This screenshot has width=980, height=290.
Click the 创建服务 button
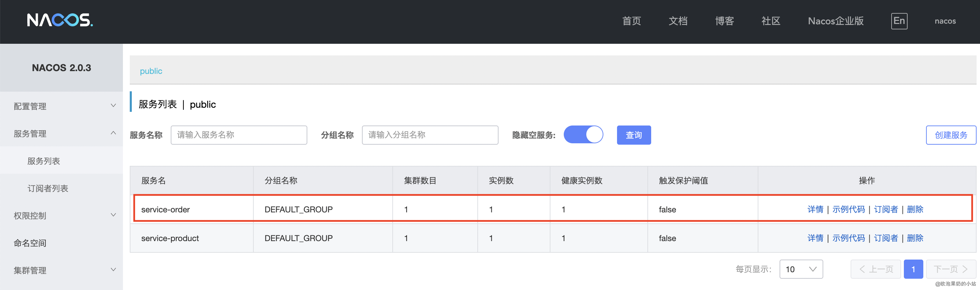[x=951, y=135]
